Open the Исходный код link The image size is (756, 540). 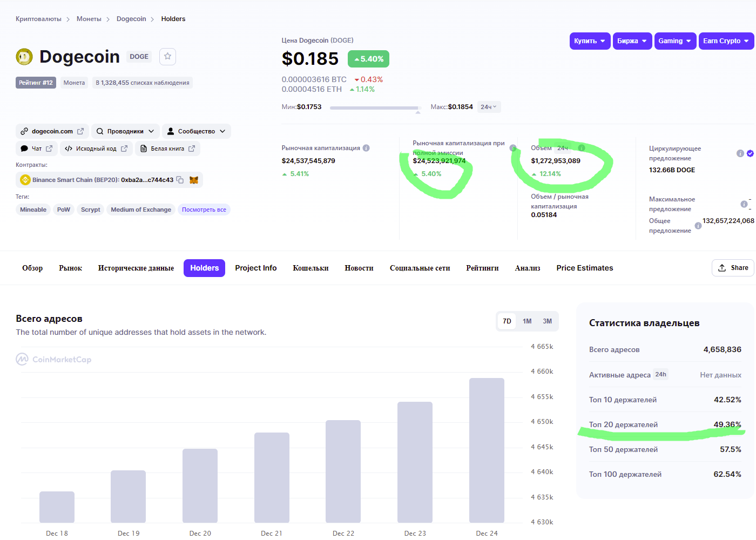96,148
